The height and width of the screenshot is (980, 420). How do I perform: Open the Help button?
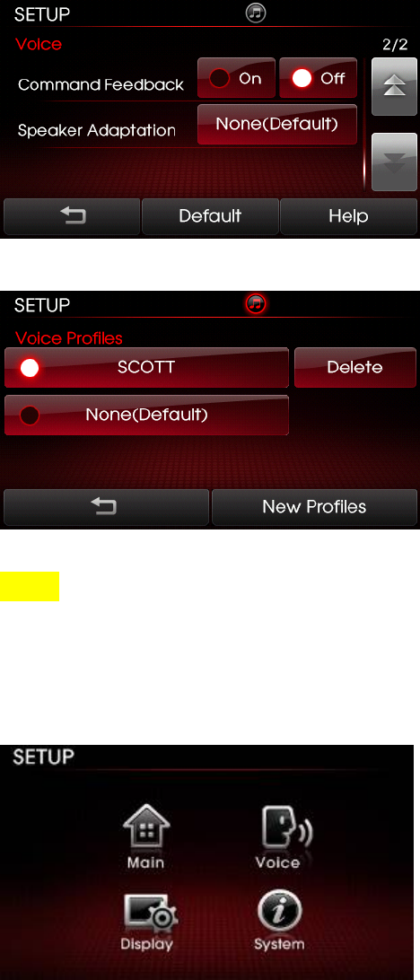(x=348, y=216)
